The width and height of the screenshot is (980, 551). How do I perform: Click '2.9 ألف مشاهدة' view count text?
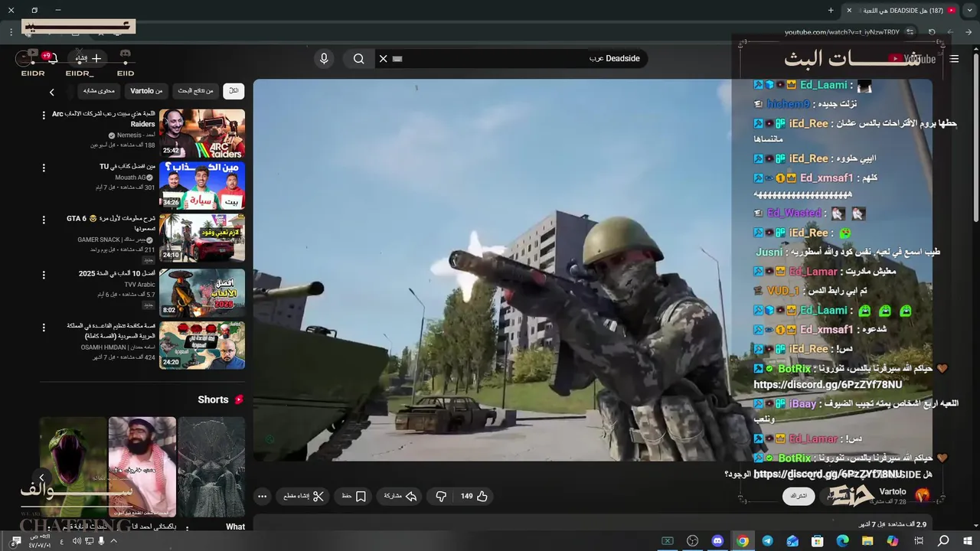(x=906, y=524)
